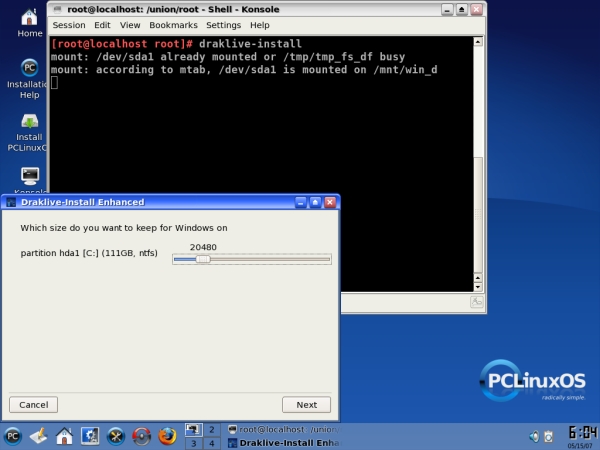Open Install PCLinuxOS desktop icon

click(x=28, y=132)
